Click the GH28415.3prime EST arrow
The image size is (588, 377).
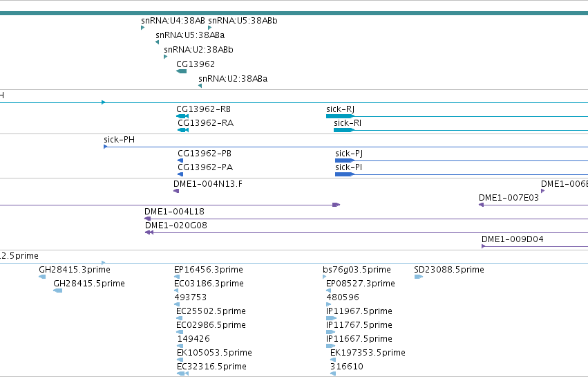click(x=42, y=277)
